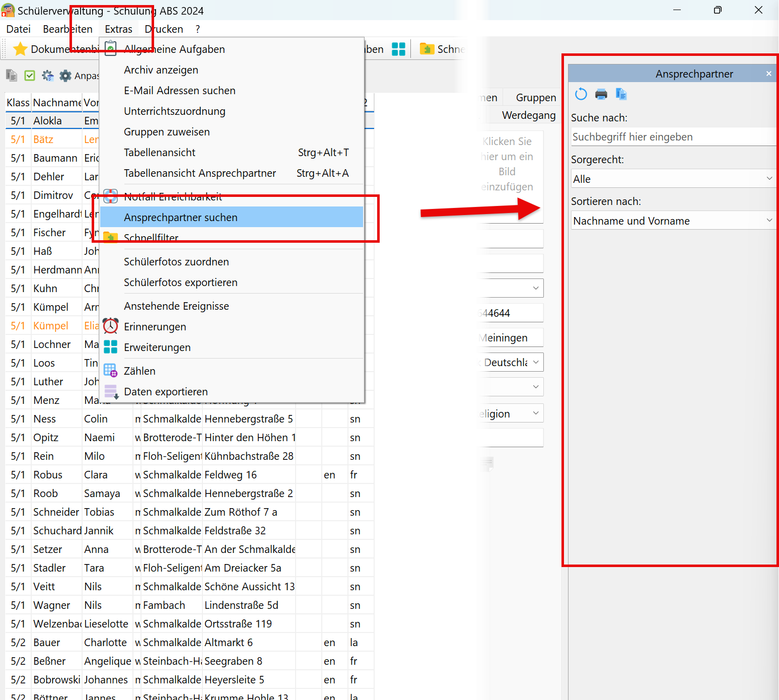Choose Archiv anzeigen
This screenshot has width=779, height=700.
point(232,69)
